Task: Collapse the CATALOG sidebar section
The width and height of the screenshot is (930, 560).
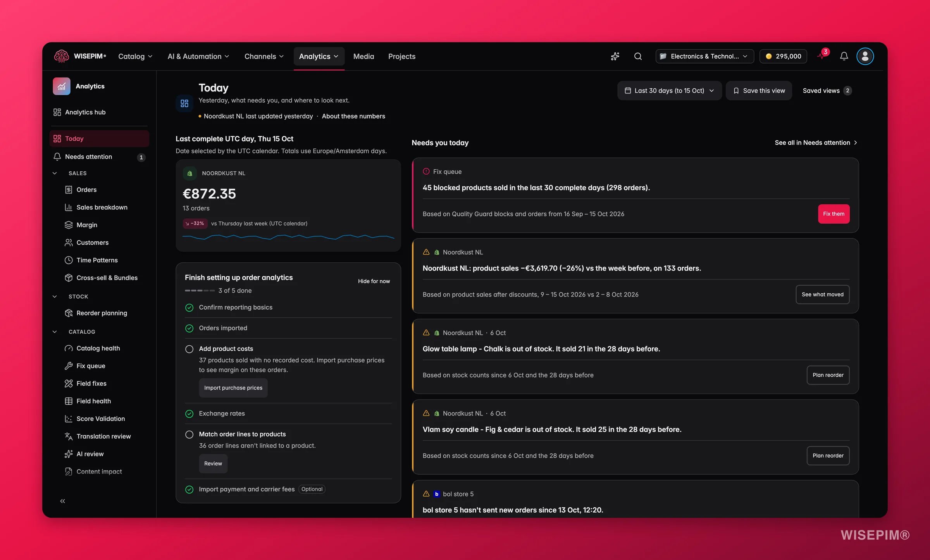Action: pyautogui.click(x=55, y=332)
